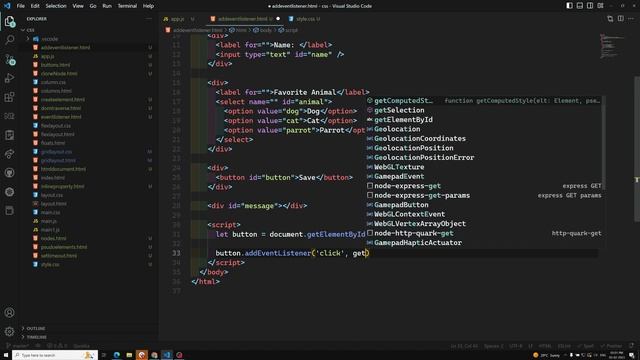Open the Manage gear icon
This screenshot has width=640, height=360.
[x=9, y=331]
